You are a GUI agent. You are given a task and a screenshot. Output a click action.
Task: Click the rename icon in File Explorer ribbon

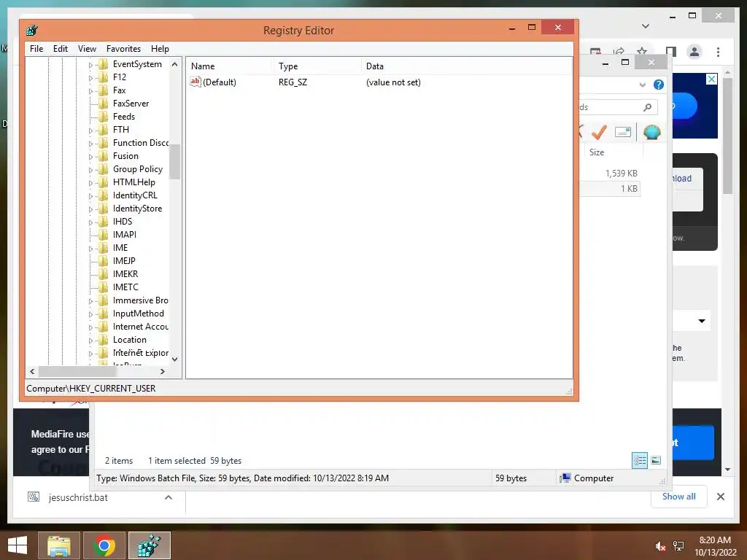tap(623, 132)
